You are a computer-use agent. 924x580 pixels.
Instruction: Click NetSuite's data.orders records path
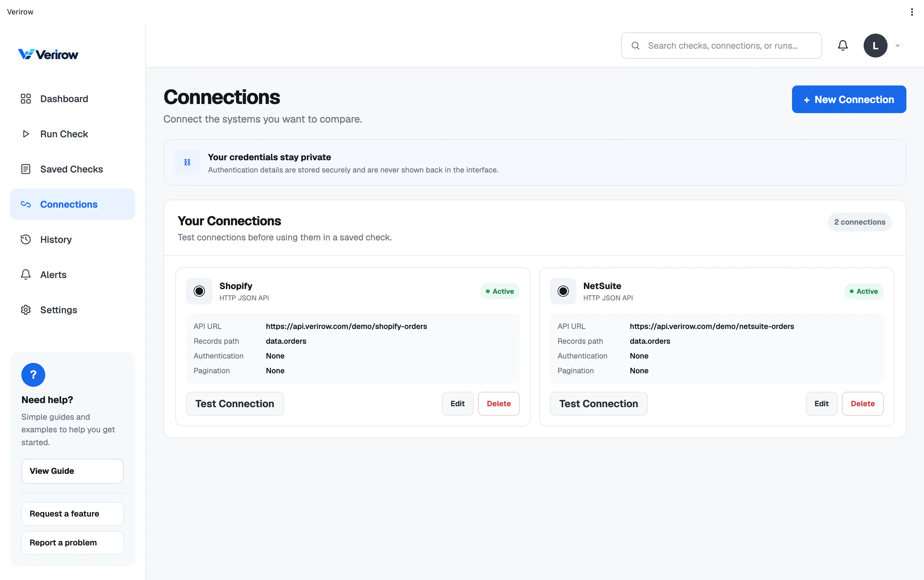coord(650,341)
